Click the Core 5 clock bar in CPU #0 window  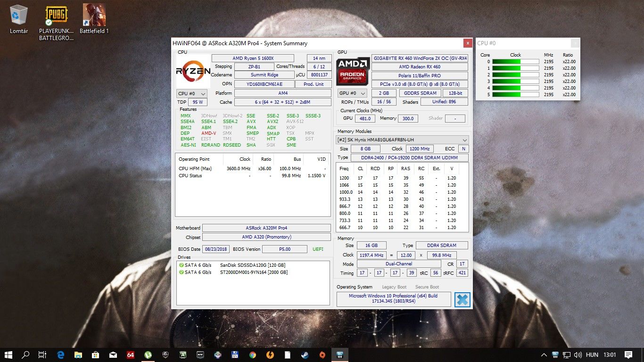516,95
